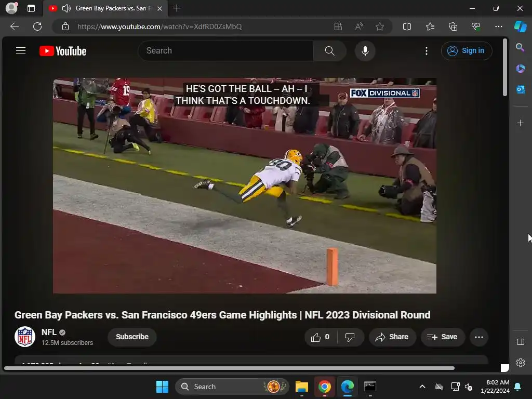
Task: Open clock and date 8:02 AM
Action: pyautogui.click(x=495, y=387)
